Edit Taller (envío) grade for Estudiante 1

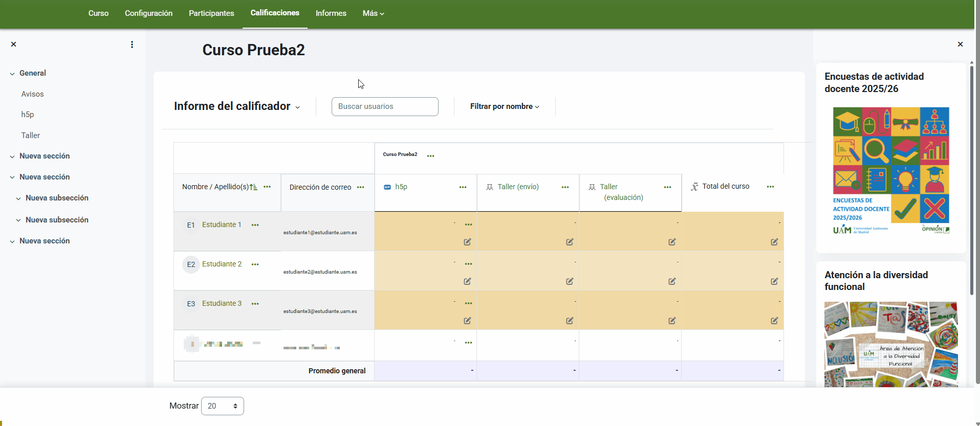click(x=570, y=242)
